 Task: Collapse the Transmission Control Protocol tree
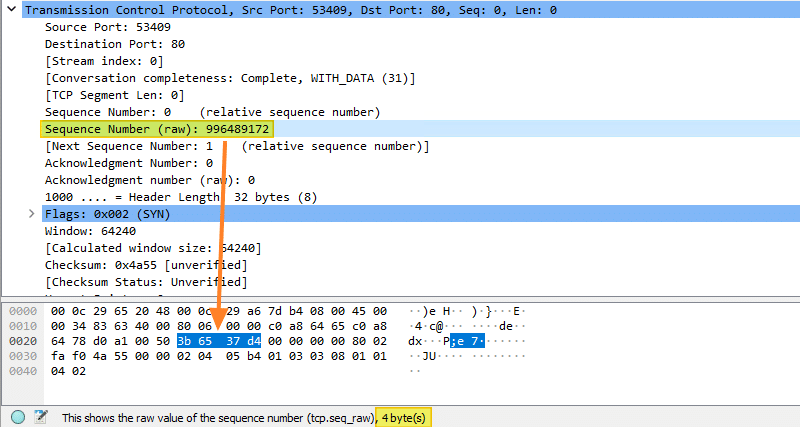pos(10,9)
